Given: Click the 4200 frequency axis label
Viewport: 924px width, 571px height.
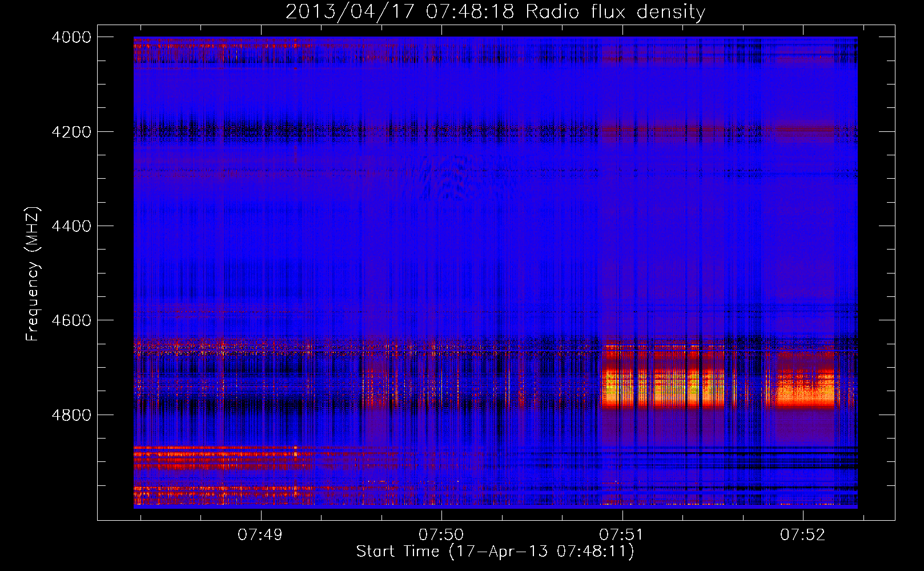Looking at the screenshot, I should click(71, 132).
